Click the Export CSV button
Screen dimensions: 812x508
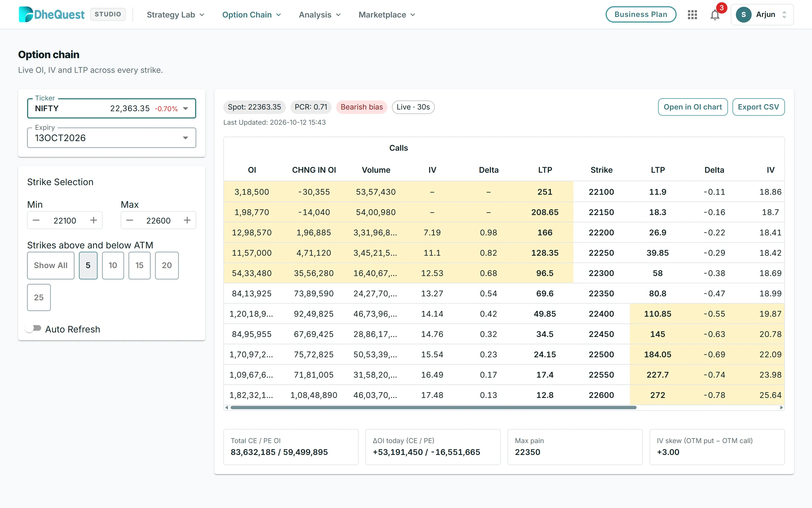click(x=758, y=107)
